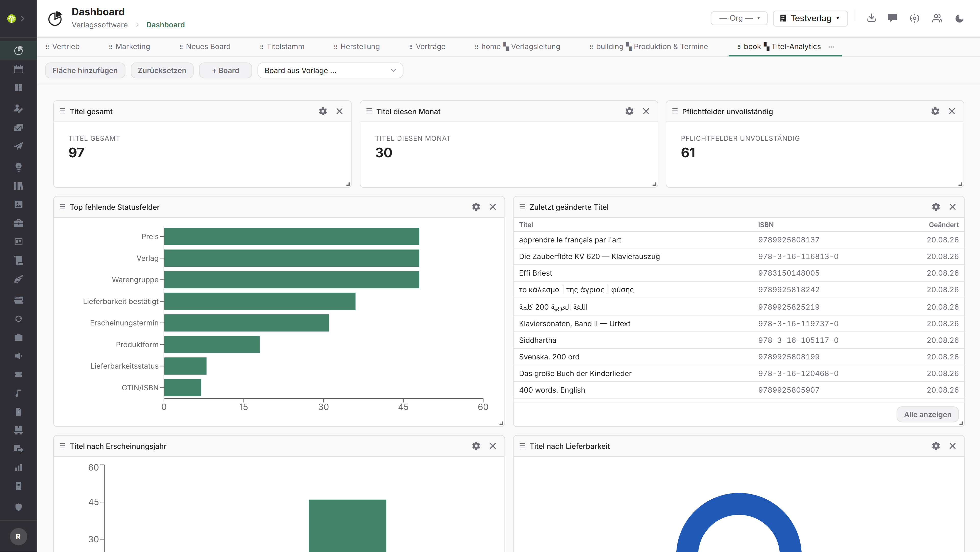Open the books library sidebar icon
The width and height of the screenshot is (980, 552).
click(x=18, y=186)
